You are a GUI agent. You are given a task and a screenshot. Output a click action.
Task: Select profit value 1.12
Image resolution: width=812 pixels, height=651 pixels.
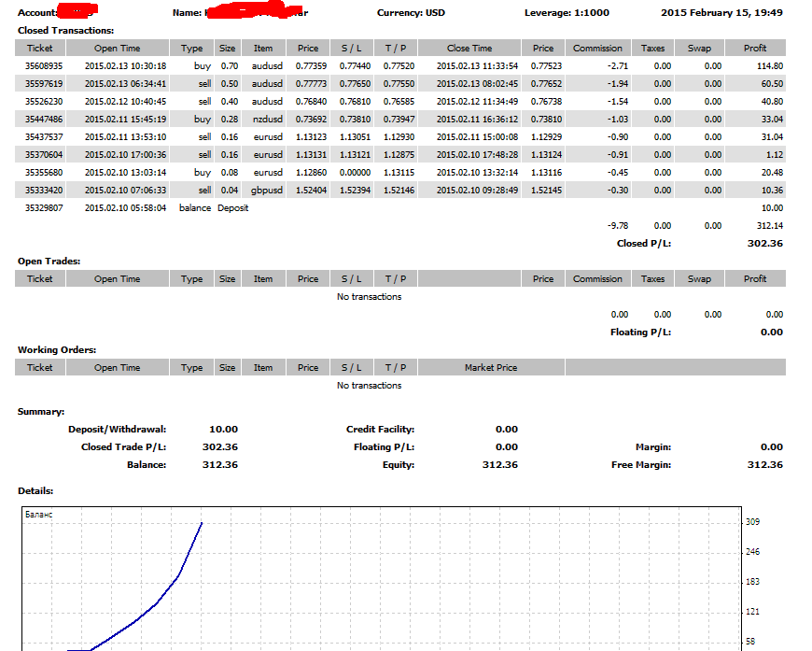click(x=774, y=154)
